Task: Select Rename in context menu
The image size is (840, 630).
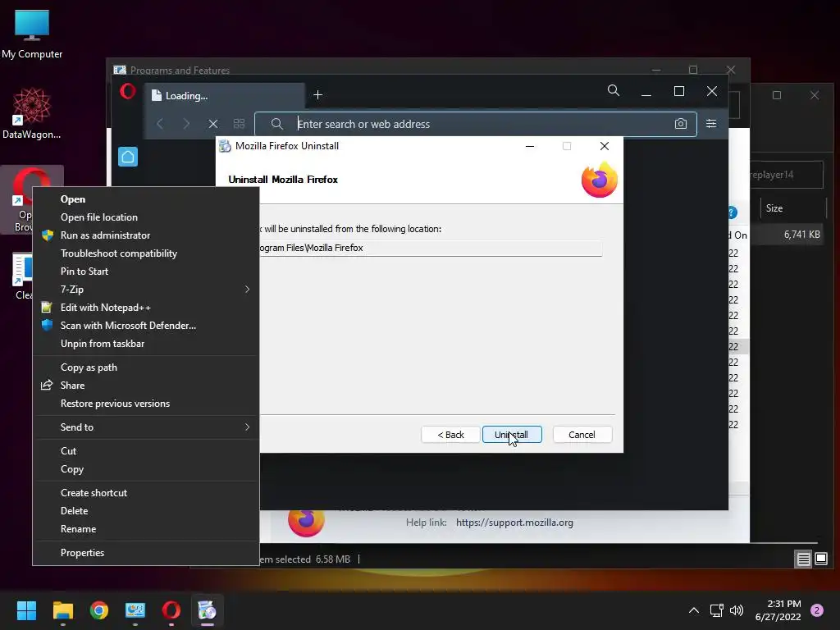Action: point(146,529)
